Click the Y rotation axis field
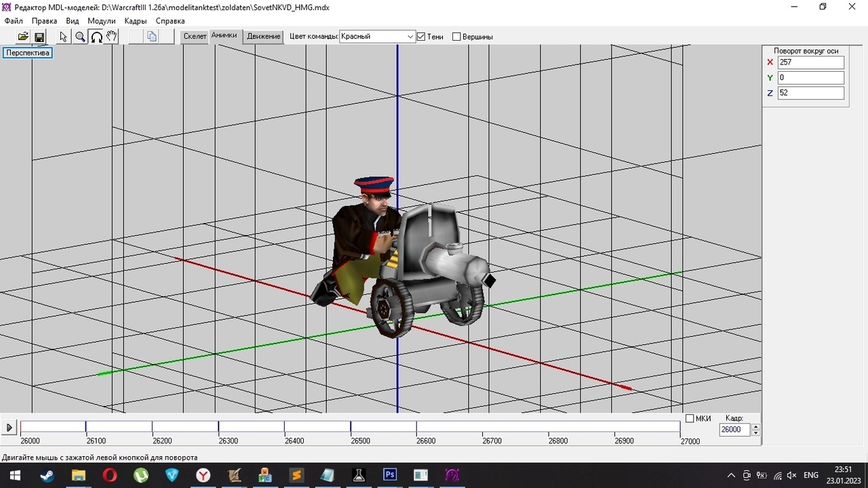The image size is (868, 488). pyautogui.click(x=811, y=78)
